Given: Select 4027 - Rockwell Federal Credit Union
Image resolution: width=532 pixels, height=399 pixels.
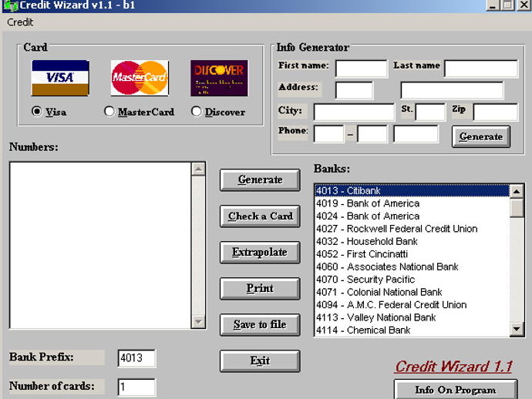Looking at the screenshot, I should click(412, 229).
